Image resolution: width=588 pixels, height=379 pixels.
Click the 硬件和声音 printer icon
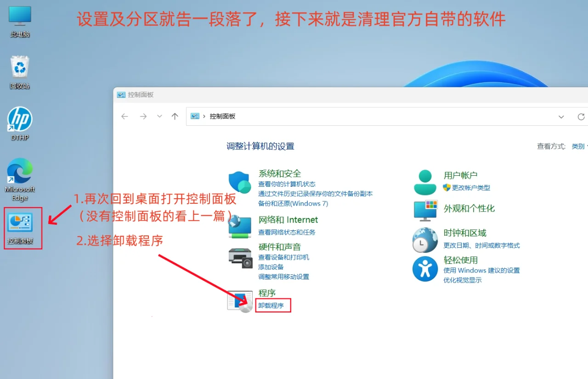click(x=239, y=257)
